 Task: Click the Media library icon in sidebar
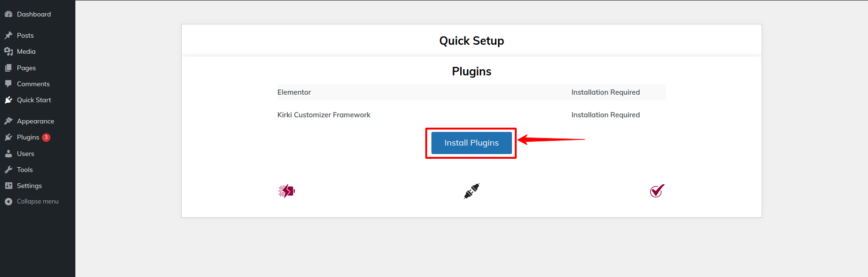(8, 51)
